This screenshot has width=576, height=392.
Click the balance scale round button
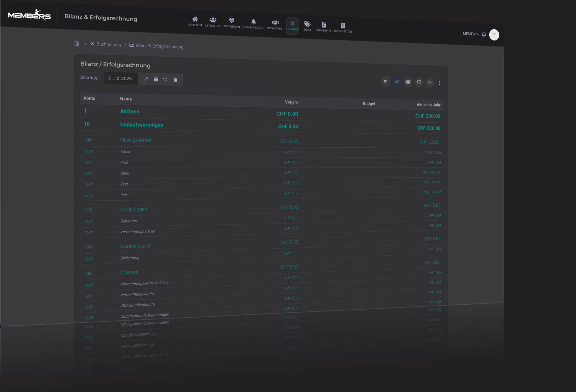tap(419, 82)
